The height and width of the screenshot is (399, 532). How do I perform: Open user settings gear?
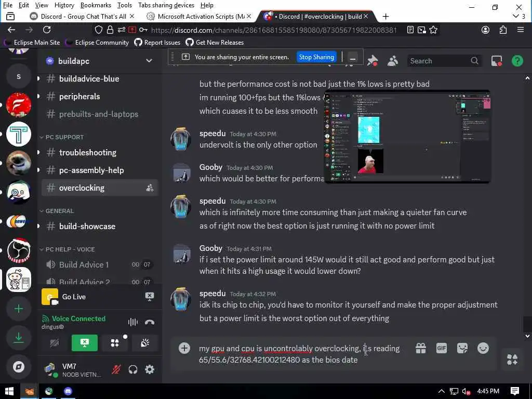coord(150,369)
